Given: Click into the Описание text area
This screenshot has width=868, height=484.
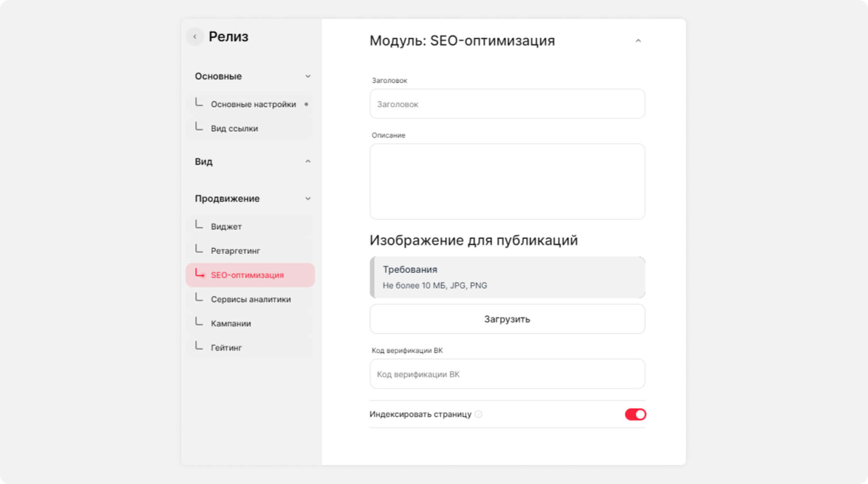Looking at the screenshot, I should coord(507,181).
